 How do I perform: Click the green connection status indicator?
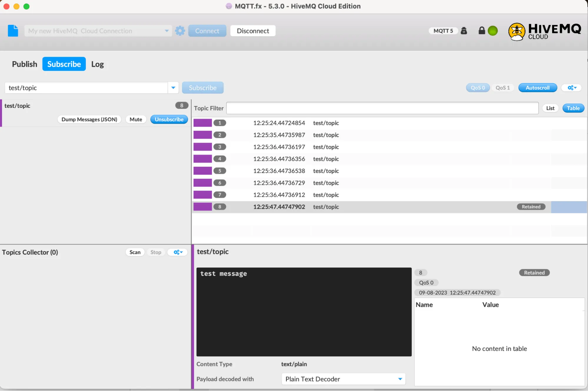click(x=493, y=31)
